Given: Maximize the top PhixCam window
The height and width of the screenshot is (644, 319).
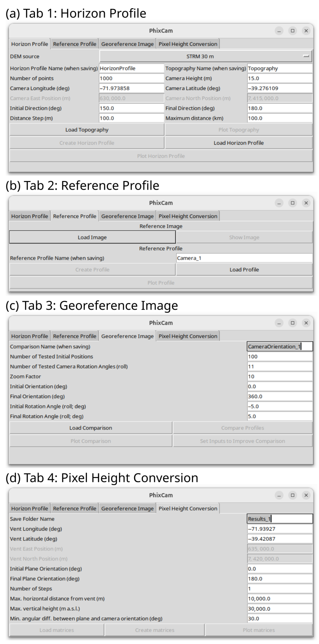Looking at the screenshot, I should (x=292, y=31).
